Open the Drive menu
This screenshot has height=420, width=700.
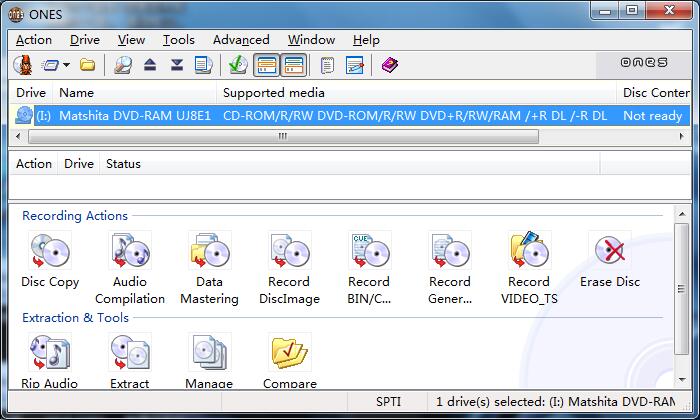(85, 40)
